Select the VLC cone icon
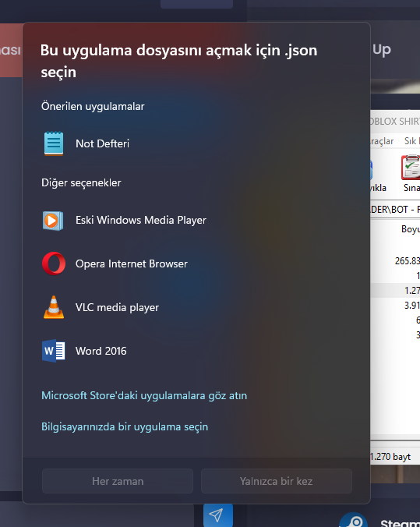 click(54, 307)
